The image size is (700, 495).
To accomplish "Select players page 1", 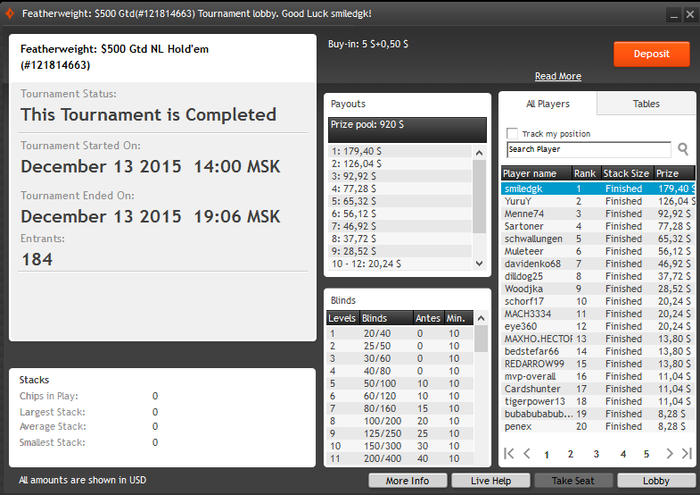I will (546, 454).
